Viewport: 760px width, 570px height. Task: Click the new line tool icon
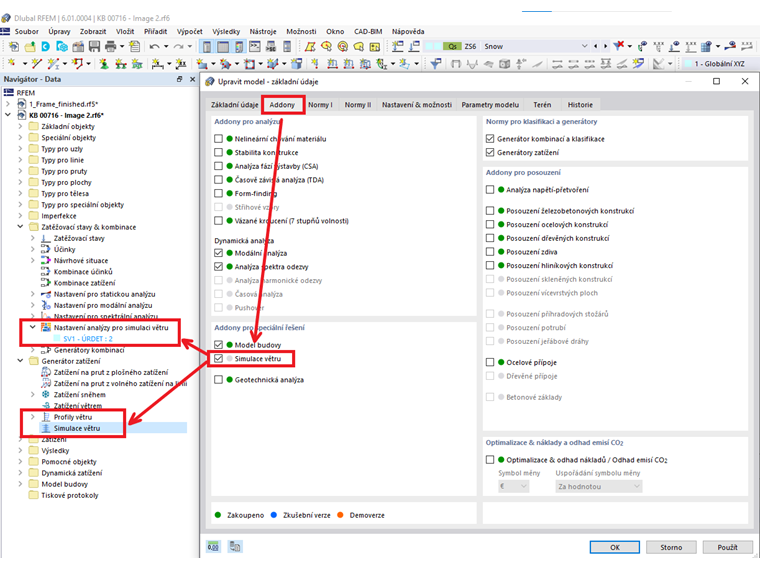click(x=36, y=63)
